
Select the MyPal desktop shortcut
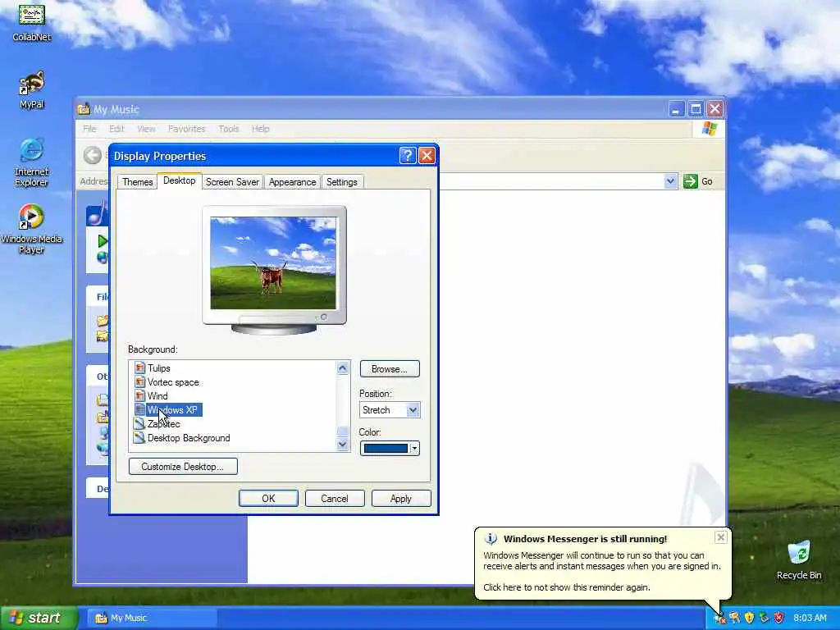click(x=32, y=89)
